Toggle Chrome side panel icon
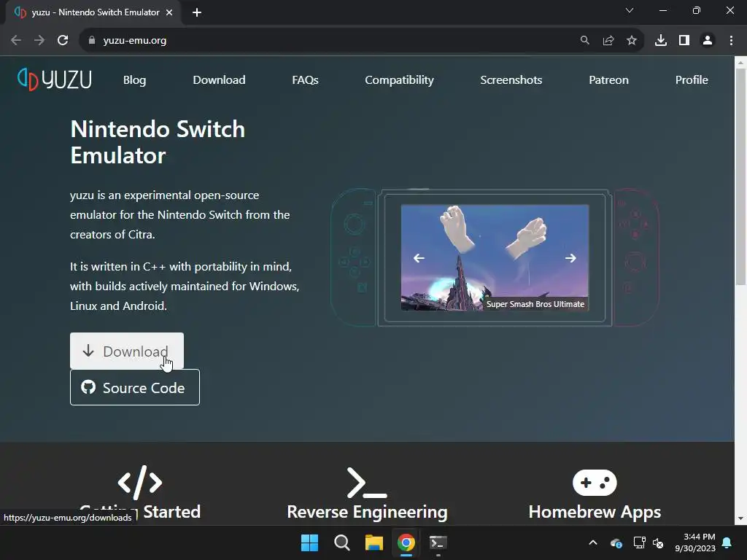The height and width of the screenshot is (560, 747). (x=684, y=41)
